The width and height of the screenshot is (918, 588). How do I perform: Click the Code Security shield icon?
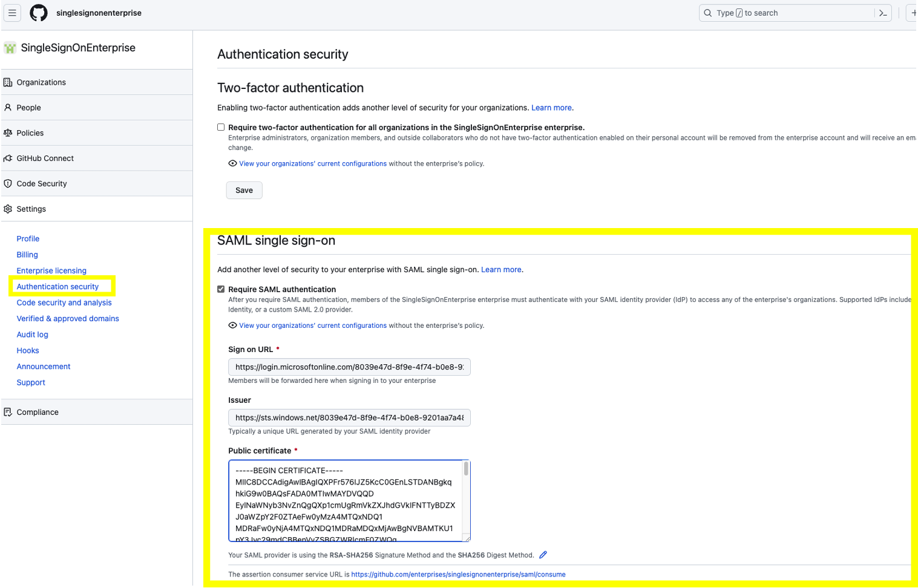(x=8, y=184)
